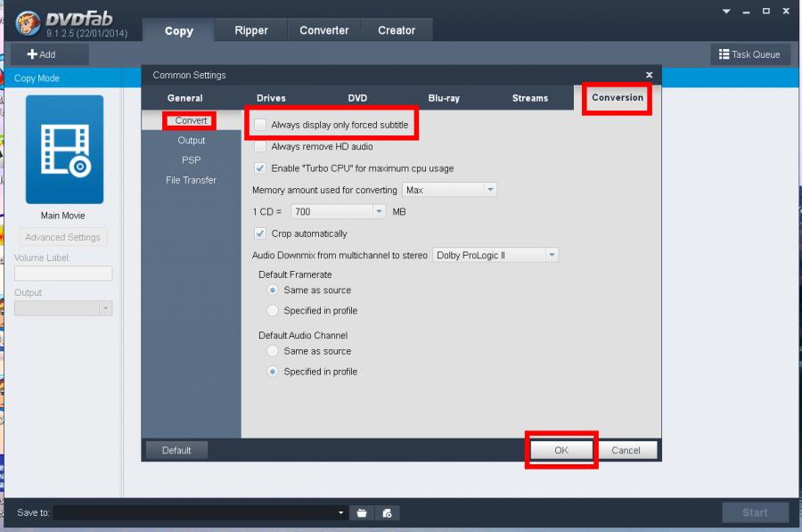Select Specified in profile under Default Audio Channel

(274, 372)
